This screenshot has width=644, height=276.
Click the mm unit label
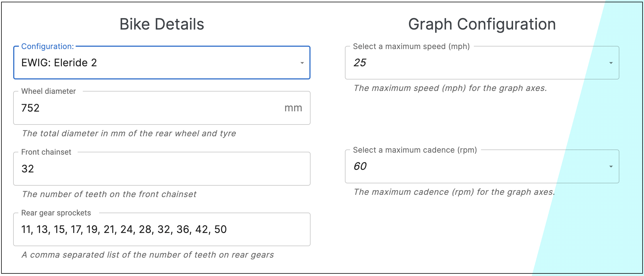click(x=293, y=108)
